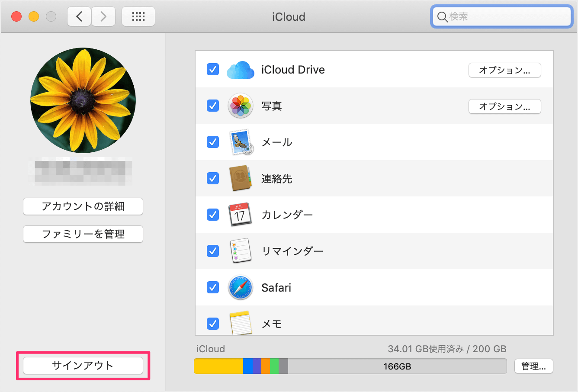578x392 pixels.
Task: Click the Safari compass icon
Action: [x=240, y=287]
